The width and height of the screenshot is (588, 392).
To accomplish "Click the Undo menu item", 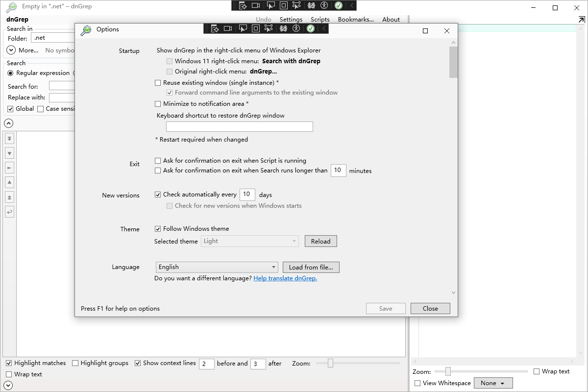I will click(264, 20).
